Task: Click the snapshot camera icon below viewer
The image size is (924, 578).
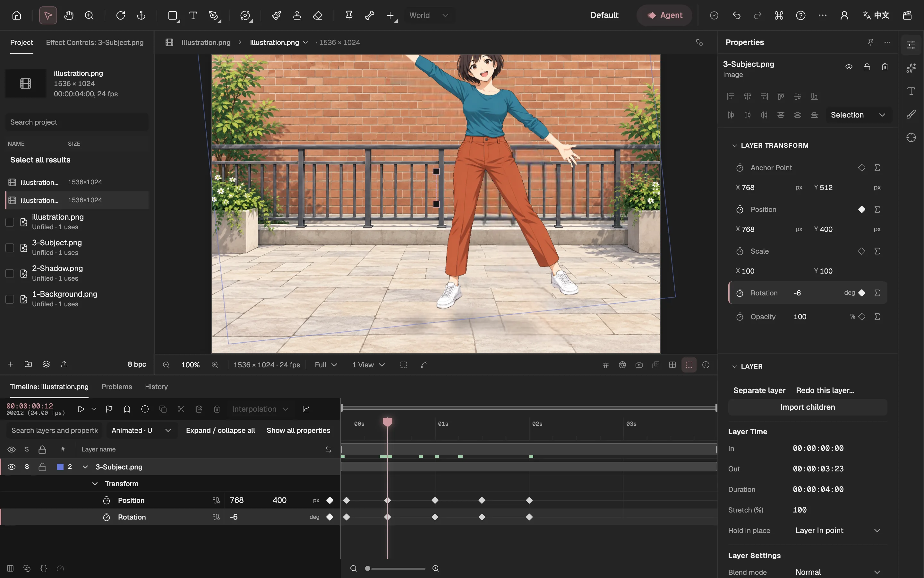Action: [639, 365]
